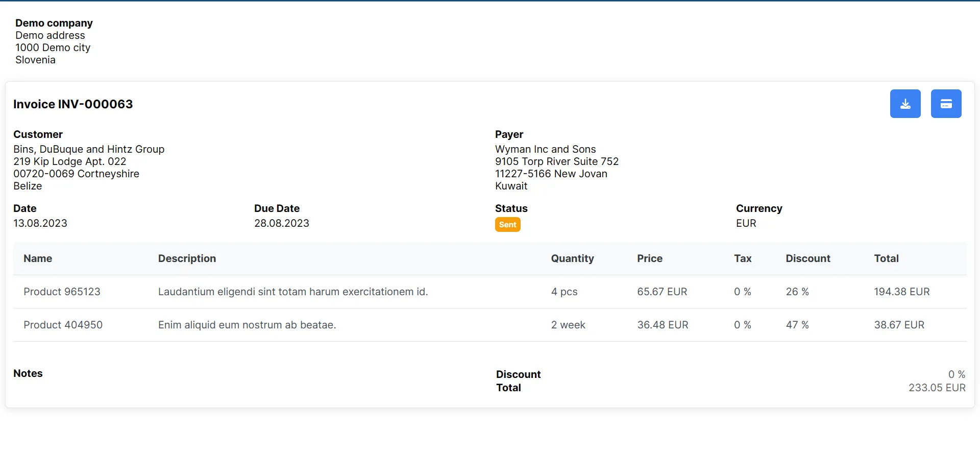Image resolution: width=980 pixels, height=476 pixels.
Task: Click customer Bins, DuBuque and Hintz Group
Action: (x=89, y=149)
